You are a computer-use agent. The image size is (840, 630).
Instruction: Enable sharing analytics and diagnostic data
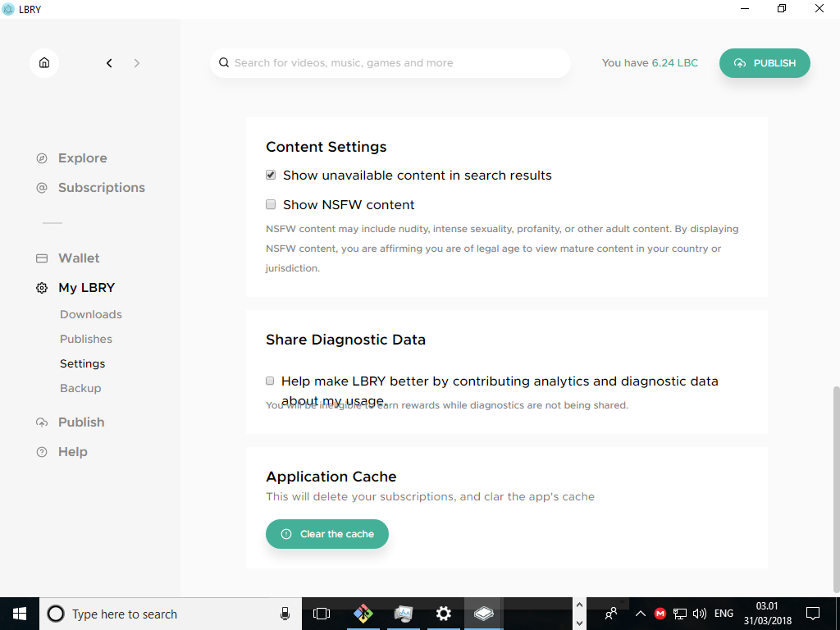[x=270, y=381]
